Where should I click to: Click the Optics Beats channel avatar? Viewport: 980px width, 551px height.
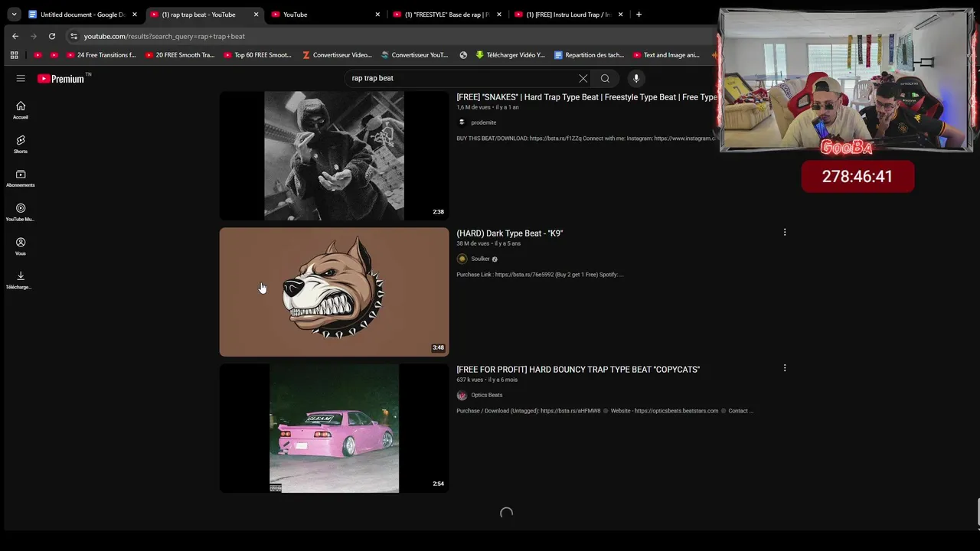click(462, 395)
